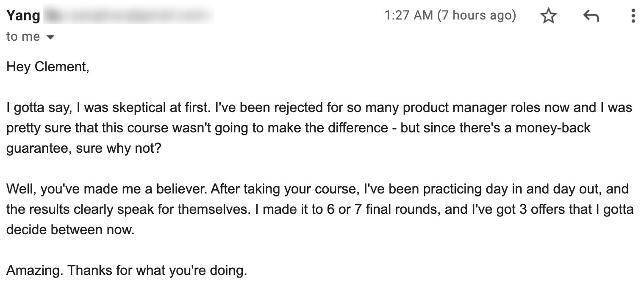
Task: Reply using the curved arrow icon
Action: (x=591, y=16)
